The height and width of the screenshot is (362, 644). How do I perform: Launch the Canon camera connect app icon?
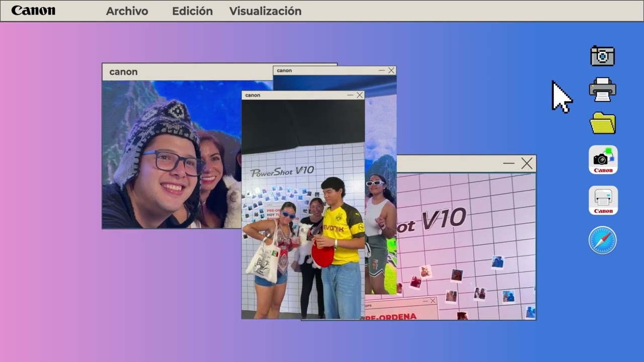[x=603, y=160]
